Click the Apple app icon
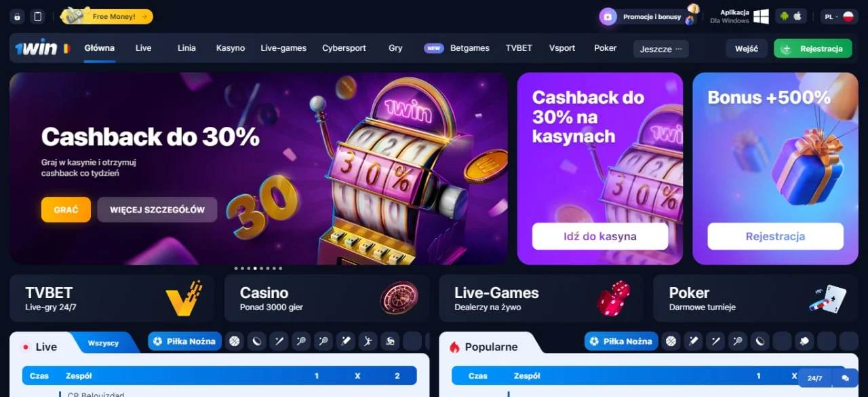This screenshot has width=868, height=397. pyautogui.click(x=797, y=16)
